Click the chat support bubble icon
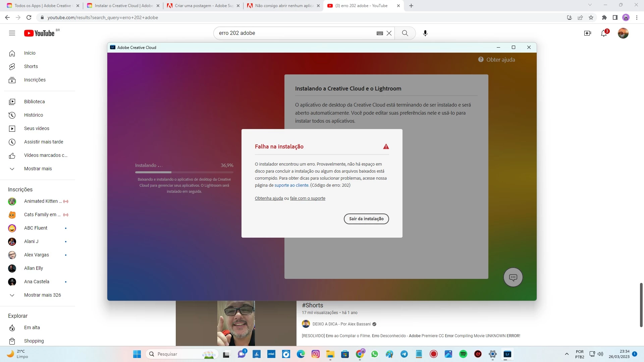 click(513, 277)
